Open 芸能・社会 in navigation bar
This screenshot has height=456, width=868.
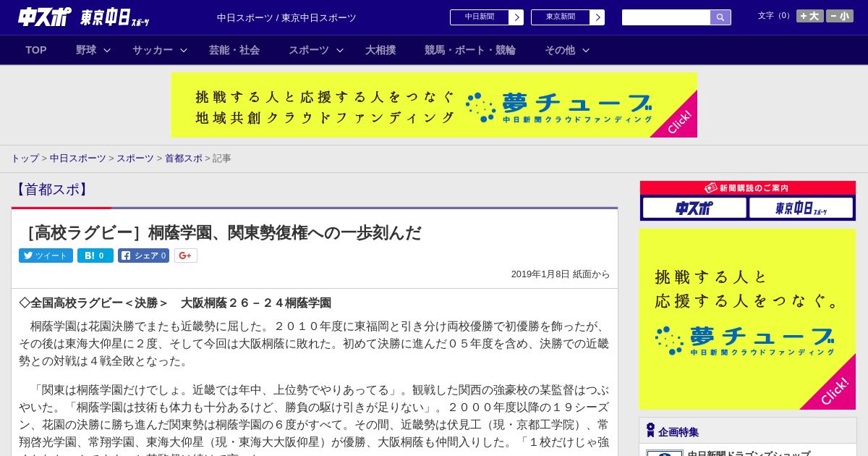234,50
